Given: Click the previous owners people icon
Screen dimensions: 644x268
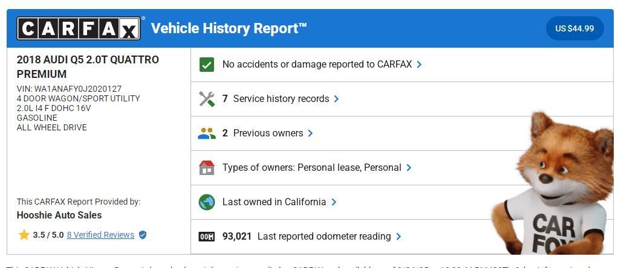Looking at the screenshot, I should (x=207, y=133).
